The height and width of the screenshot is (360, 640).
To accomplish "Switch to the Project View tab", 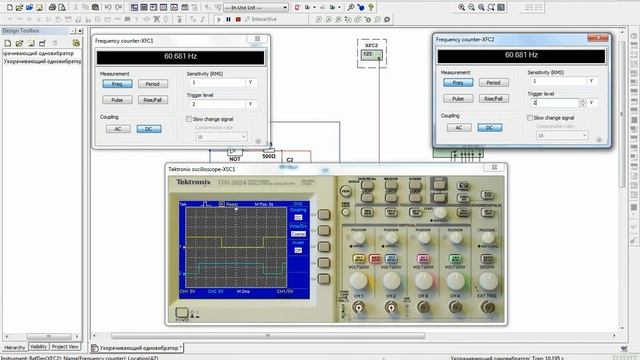I will 65,347.
